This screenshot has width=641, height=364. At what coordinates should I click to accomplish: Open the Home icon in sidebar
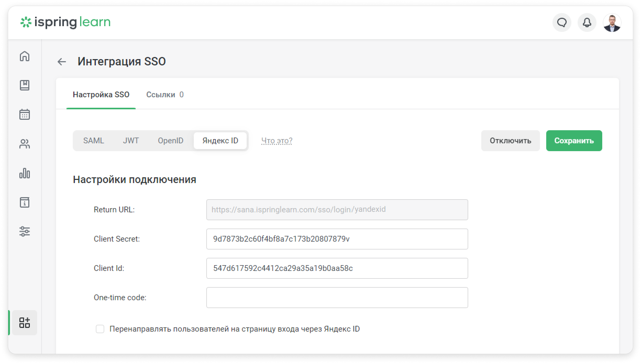25,56
